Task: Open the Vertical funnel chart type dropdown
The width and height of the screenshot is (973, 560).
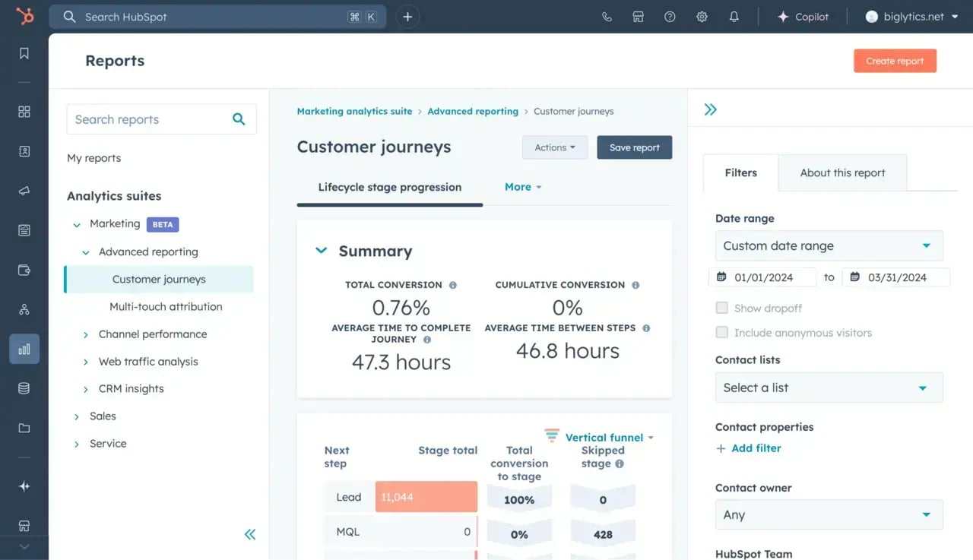Action: [609, 438]
